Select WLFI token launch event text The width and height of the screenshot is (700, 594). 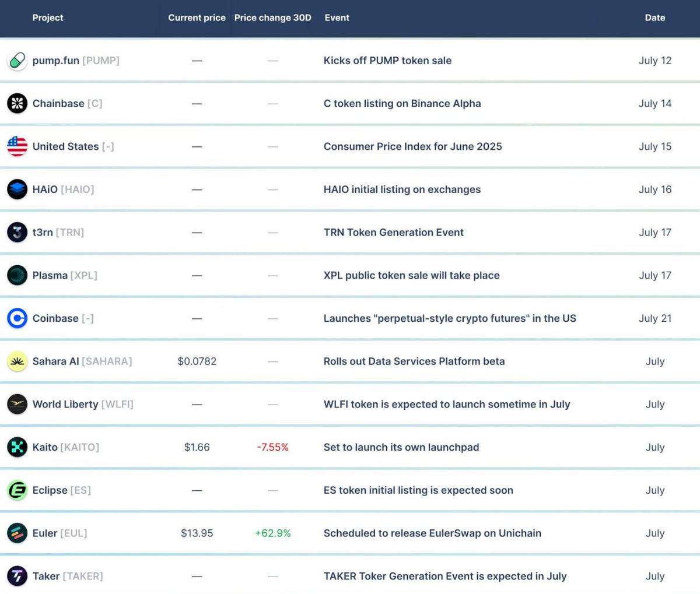(x=447, y=404)
